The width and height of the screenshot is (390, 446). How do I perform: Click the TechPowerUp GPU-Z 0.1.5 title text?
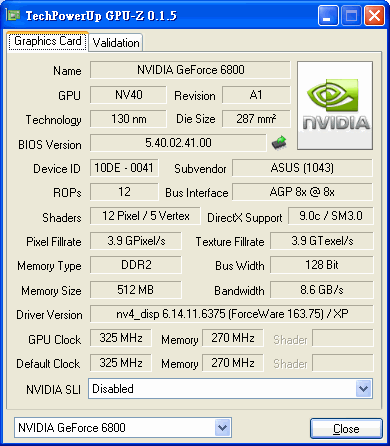point(101,16)
